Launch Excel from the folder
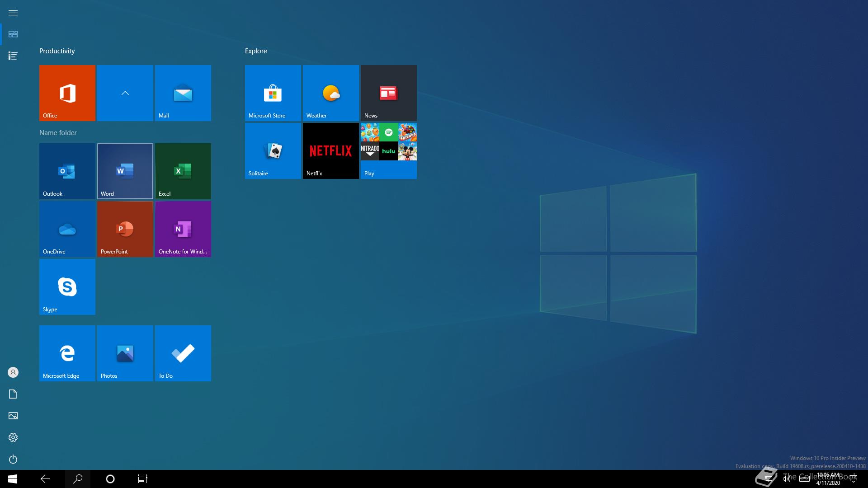This screenshot has height=488, width=868. point(183,171)
